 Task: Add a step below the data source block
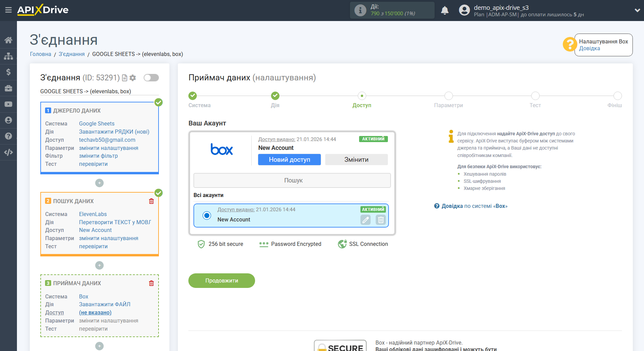(x=99, y=183)
